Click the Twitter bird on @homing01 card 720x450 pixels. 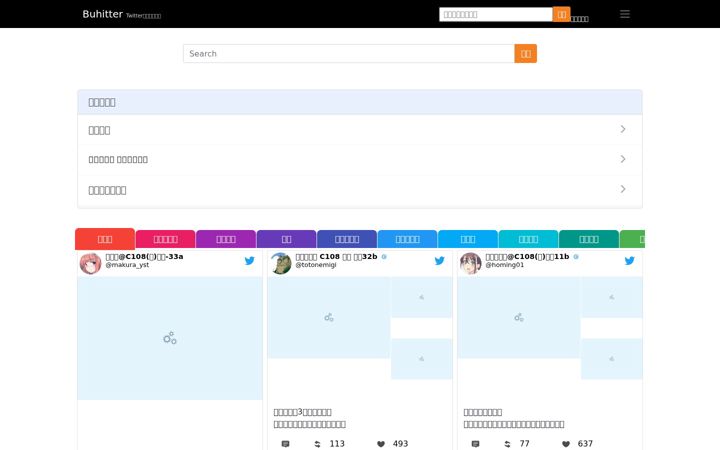point(630,261)
